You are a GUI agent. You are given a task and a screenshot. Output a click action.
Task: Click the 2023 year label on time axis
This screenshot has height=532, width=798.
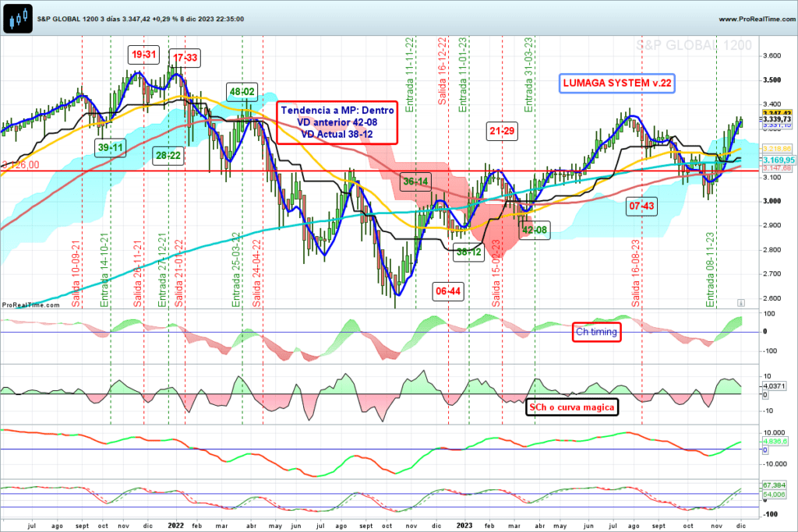coord(464,526)
